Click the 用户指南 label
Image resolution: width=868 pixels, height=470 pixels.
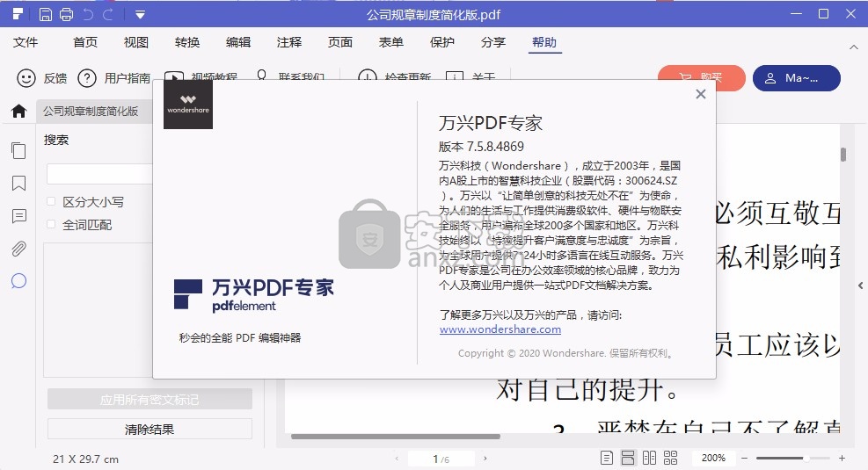coord(128,78)
